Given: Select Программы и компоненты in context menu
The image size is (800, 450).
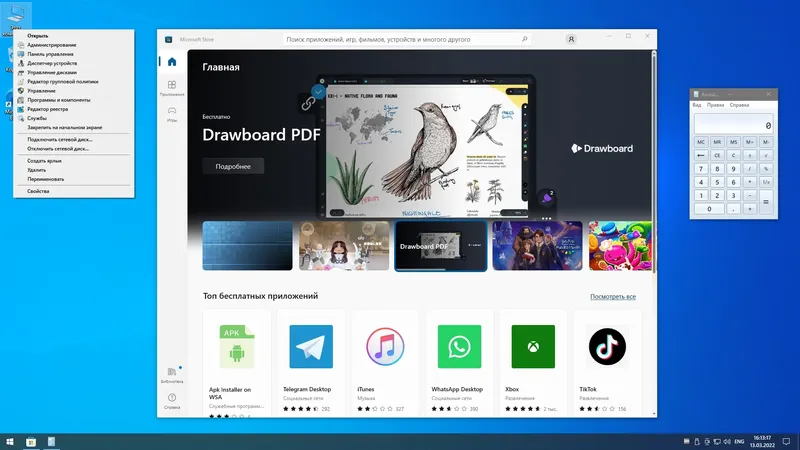Looking at the screenshot, I should pos(74,100).
